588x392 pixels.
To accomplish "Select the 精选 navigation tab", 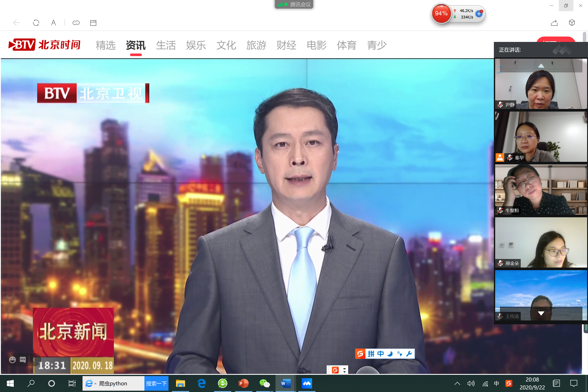I will (x=106, y=45).
